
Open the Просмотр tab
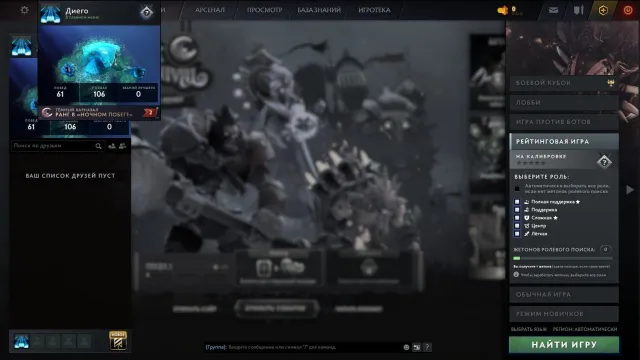(x=264, y=10)
